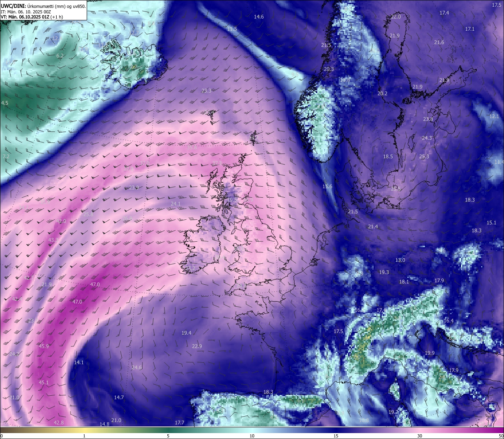Click the 45.9 value label
The image size is (504, 439).
pos(44,346)
